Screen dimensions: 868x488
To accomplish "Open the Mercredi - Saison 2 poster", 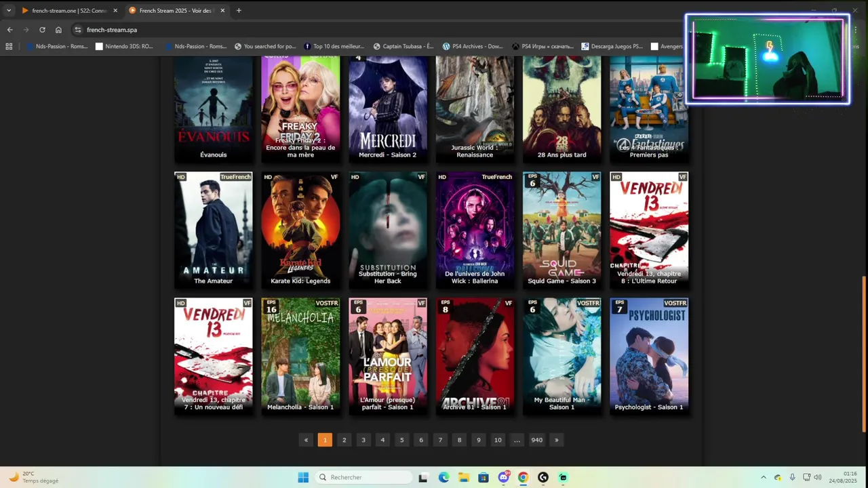I will point(388,109).
